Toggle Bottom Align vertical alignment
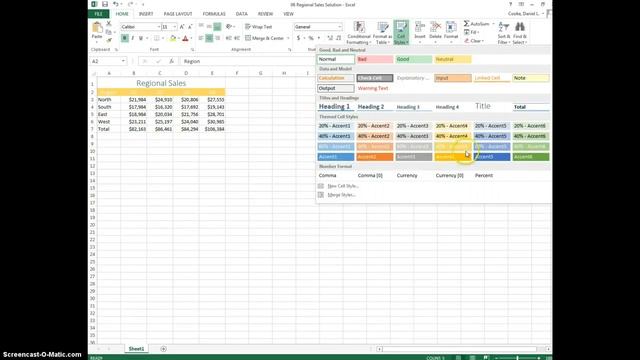The image size is (640, 360). click(x=218, y=27)
